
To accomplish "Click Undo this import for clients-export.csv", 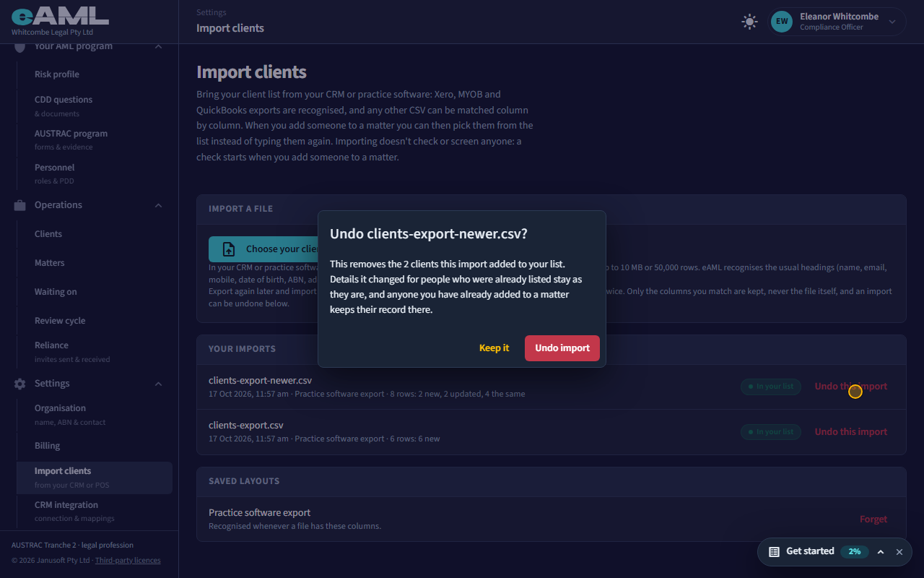I will point(851,432).
